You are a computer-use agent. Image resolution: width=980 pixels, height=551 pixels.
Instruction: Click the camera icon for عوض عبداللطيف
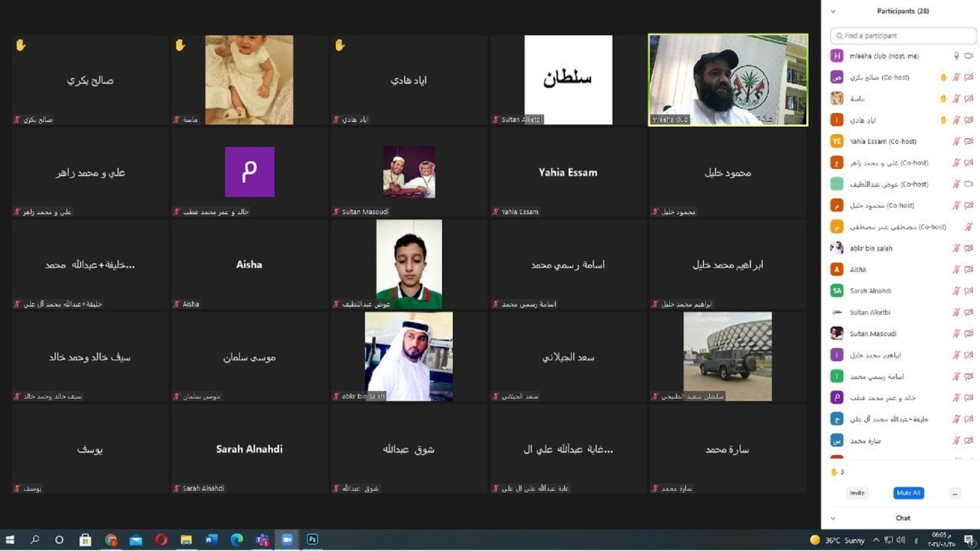click(x=968, y=184)
